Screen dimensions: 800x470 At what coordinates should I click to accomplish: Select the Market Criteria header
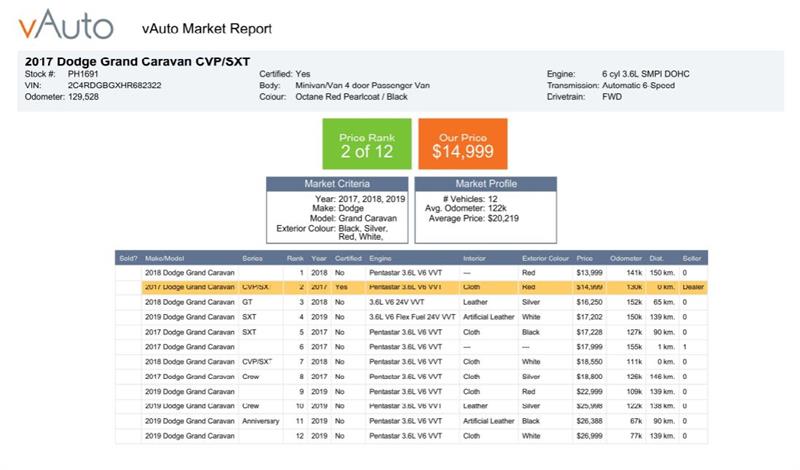click(337, 184)
